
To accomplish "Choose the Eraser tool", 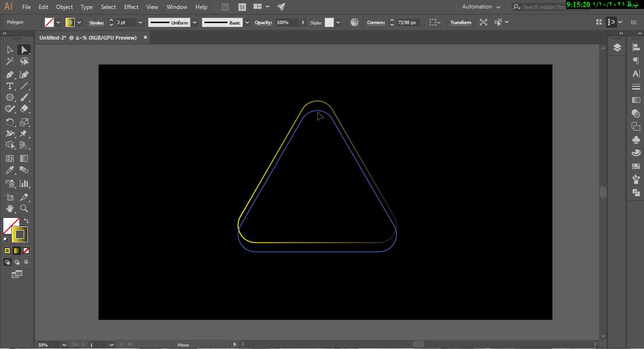I will (x=24, y=108).
